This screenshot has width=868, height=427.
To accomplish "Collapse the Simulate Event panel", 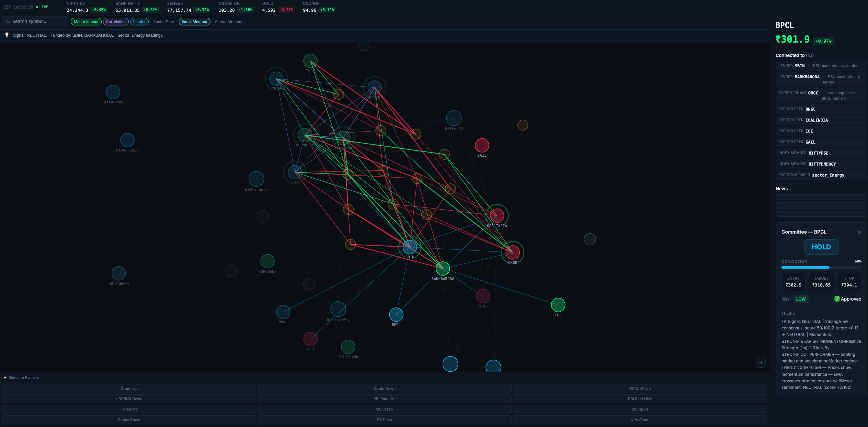I will click(21, 378).
